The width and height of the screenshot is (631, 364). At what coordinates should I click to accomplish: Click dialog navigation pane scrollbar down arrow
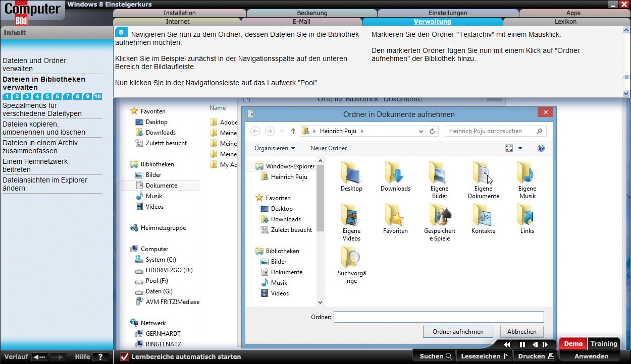tap(320, 302)
